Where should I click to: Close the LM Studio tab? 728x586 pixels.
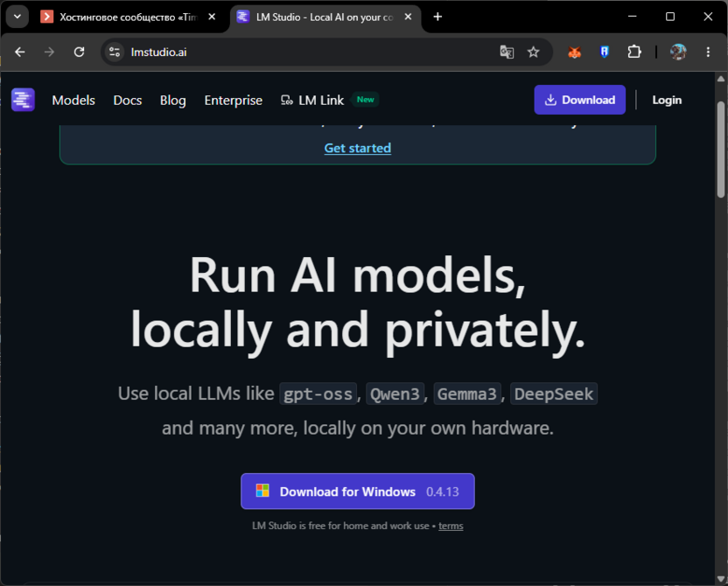pos(408,17)
